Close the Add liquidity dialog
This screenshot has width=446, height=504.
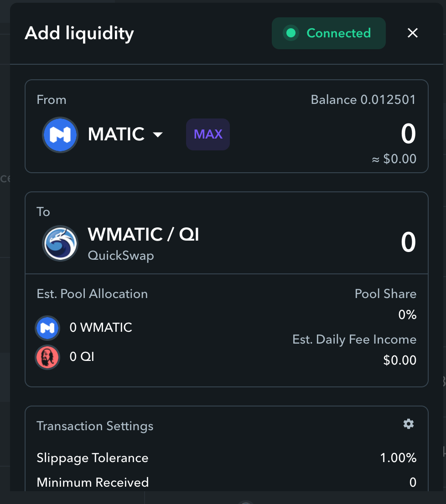[413, 33]
